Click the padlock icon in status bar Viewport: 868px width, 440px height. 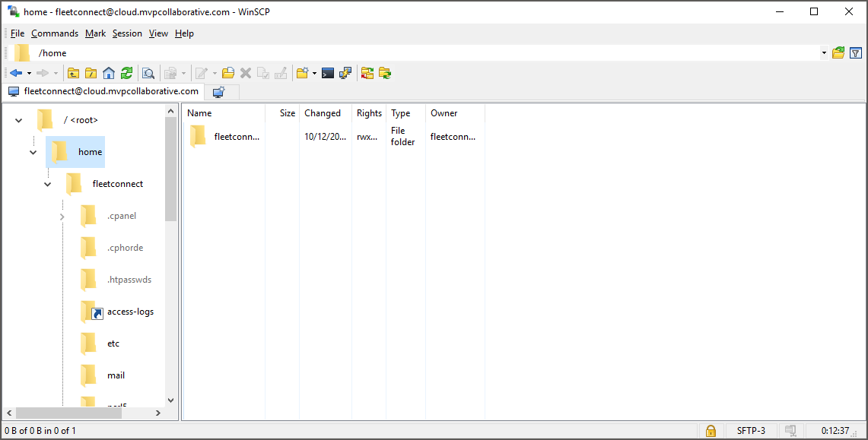(710, 430)
